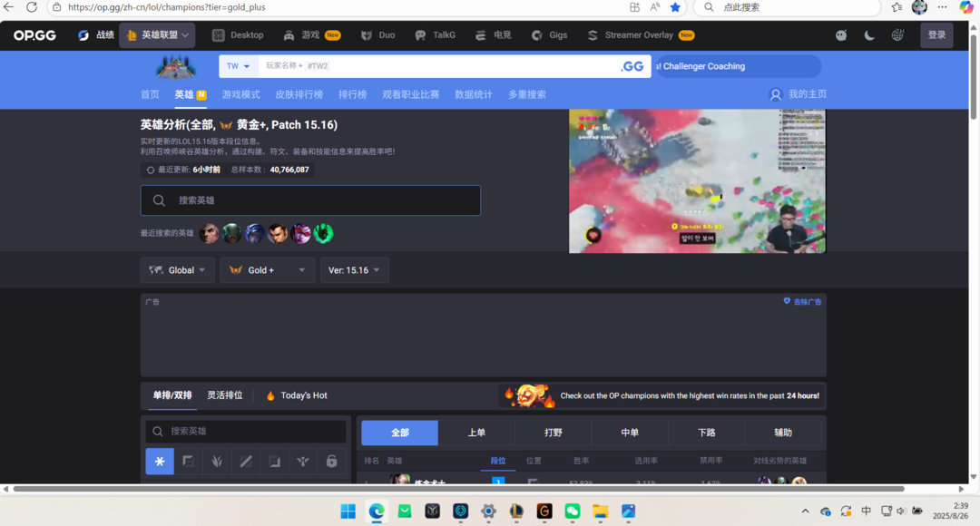Click the 去除广告 remove ads link
Screen dimensions: 980x526
tap(802, 302)
